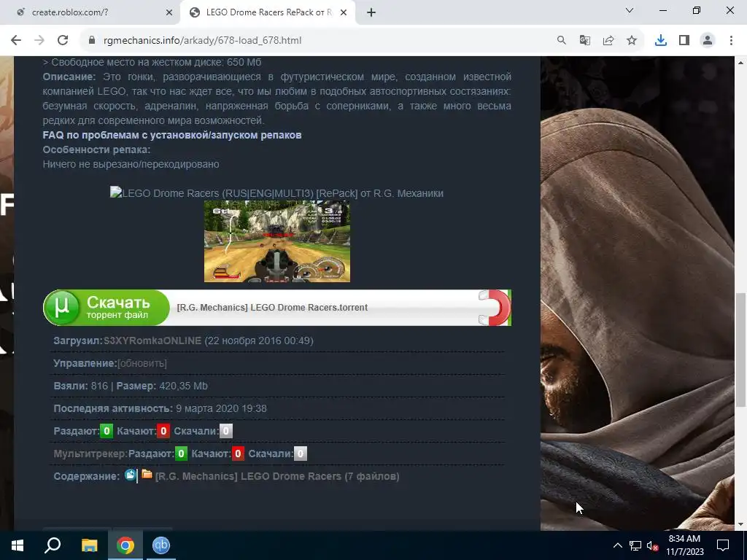This screenshot has height=560, width=747.
Task: Open uploader S3XYRomkaONLINE profile
Action: click(x=152, y=341)
